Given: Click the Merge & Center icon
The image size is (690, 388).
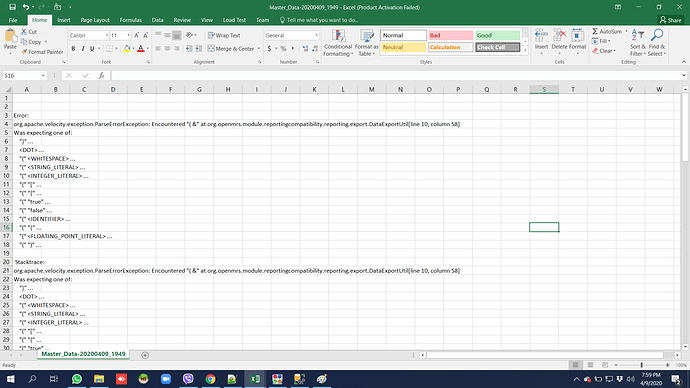Looking at the screenshot, I should 211,48.
